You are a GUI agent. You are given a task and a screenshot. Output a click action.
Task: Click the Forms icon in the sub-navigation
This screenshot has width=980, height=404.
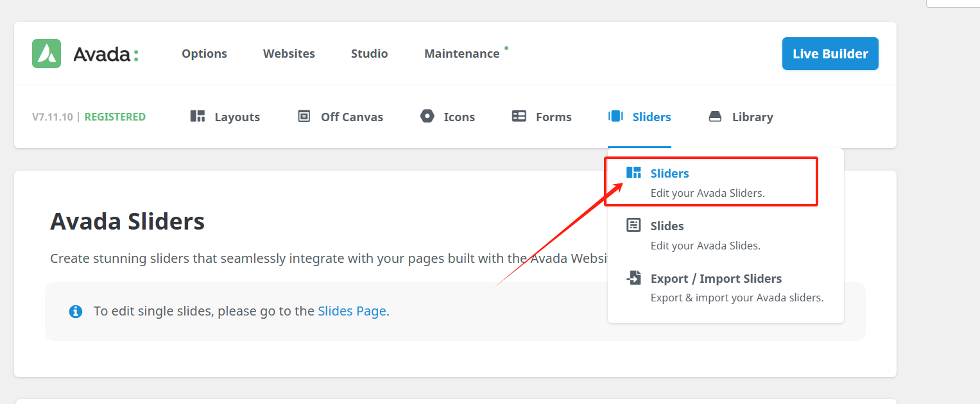(519, 117)
